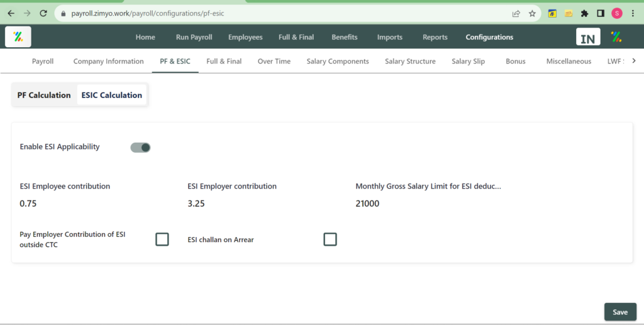Open Full & Final in top navigation bar

[x=296, y=37]
